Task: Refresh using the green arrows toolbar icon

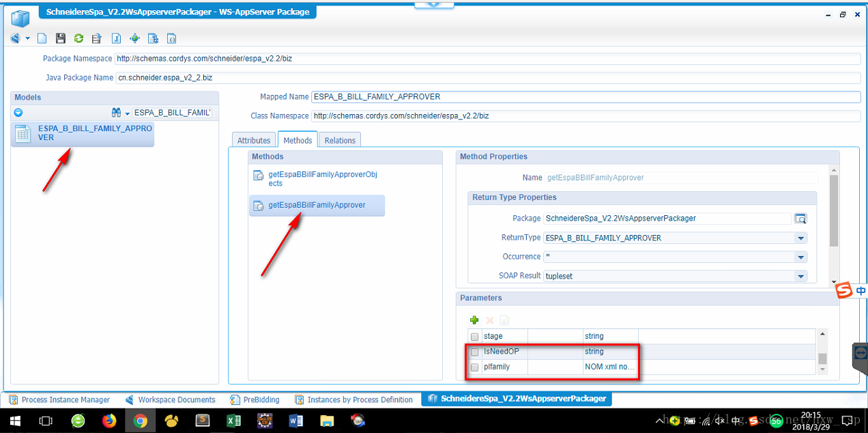Action: (x=78, y=38)
